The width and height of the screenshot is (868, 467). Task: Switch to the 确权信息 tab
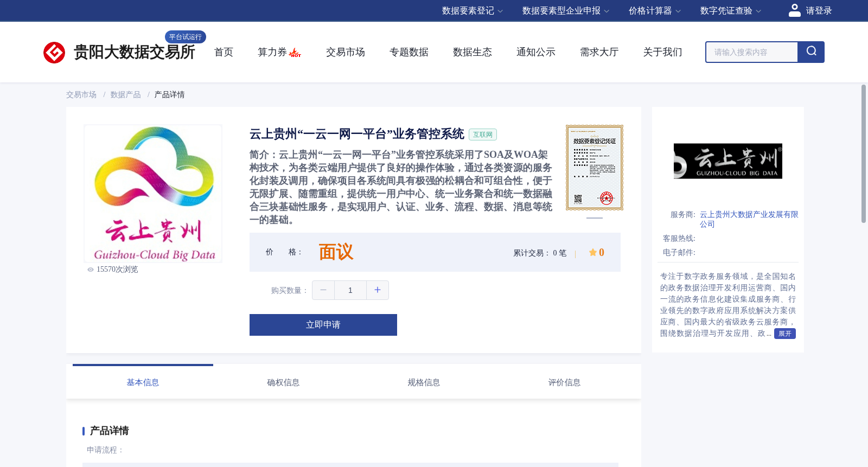(283, 382)
